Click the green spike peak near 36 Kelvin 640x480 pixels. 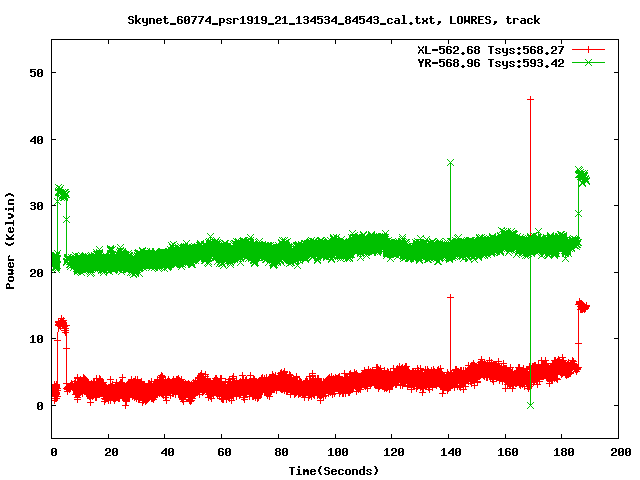pyautogui.click(x=450, y=163)
